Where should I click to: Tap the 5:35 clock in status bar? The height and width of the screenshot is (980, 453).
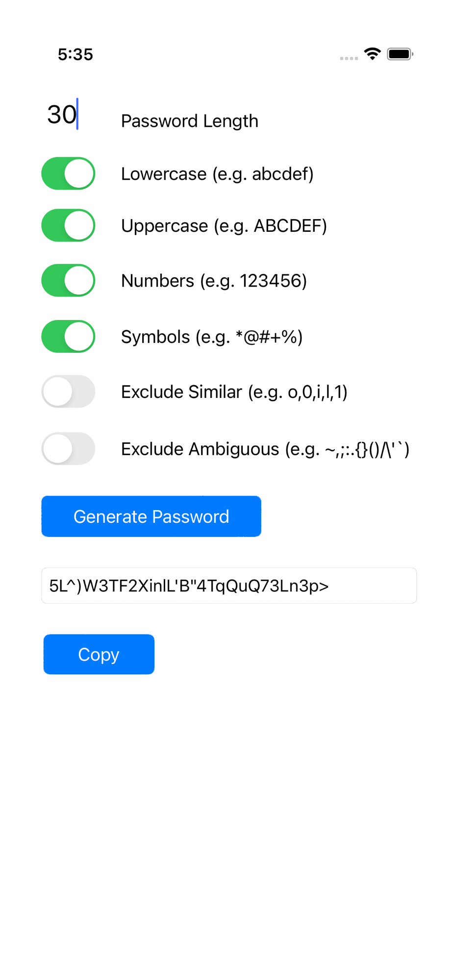pos(75,54)
